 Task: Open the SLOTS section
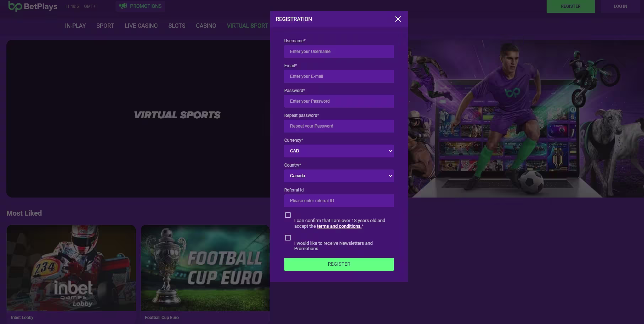coord(177,26)
